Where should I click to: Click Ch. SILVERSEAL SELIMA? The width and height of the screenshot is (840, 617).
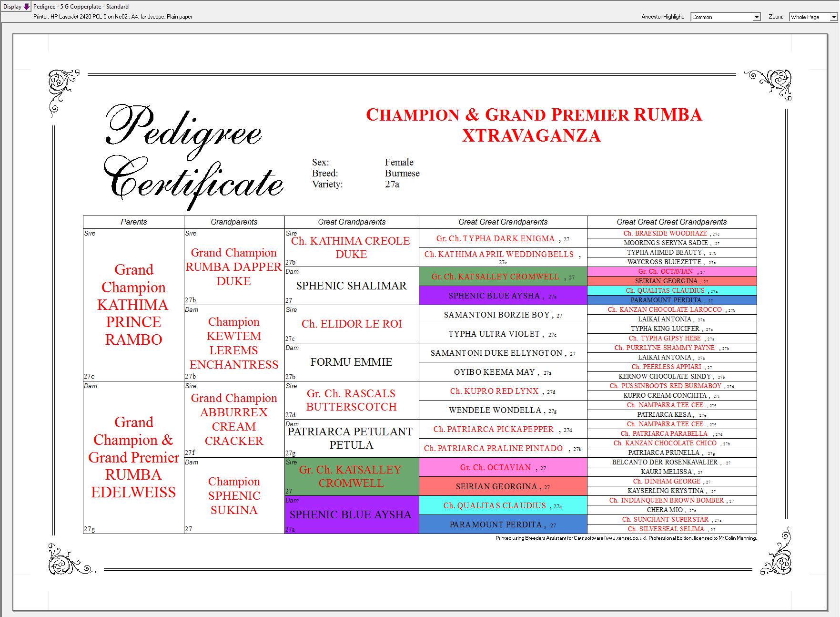672,529
